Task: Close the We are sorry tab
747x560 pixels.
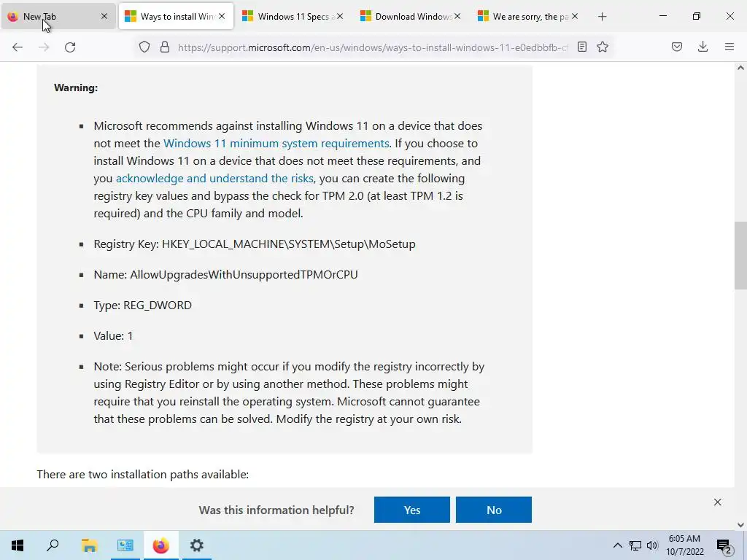Action: [x=575, y=16]
